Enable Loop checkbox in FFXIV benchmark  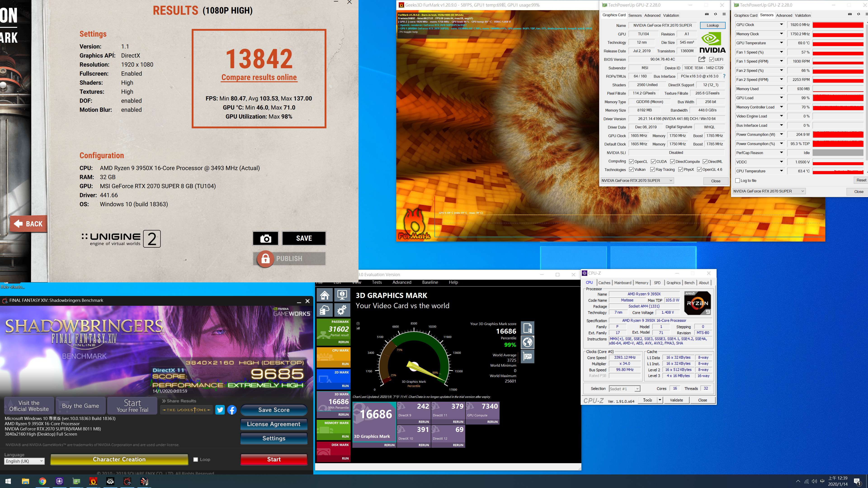click(x=196, y=459)
